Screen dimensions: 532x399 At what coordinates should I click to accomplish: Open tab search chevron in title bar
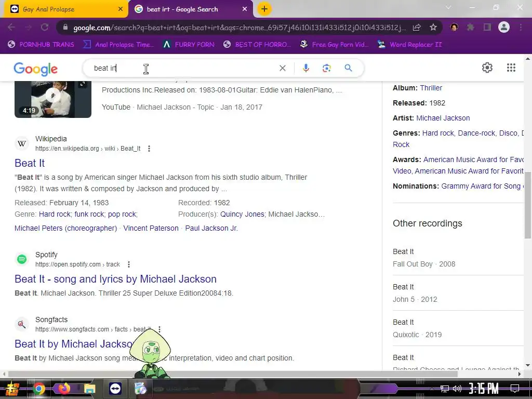[448, 7]
